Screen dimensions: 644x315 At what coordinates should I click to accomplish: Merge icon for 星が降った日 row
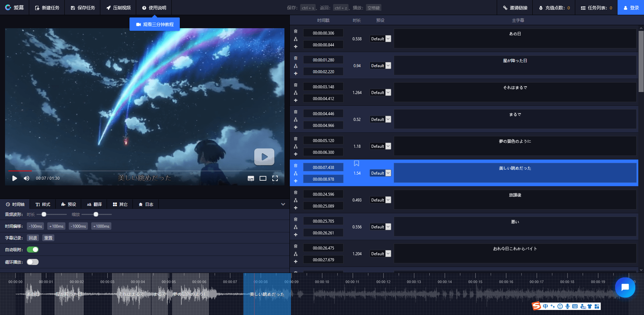pyautogui.click(x=296, y=66)
